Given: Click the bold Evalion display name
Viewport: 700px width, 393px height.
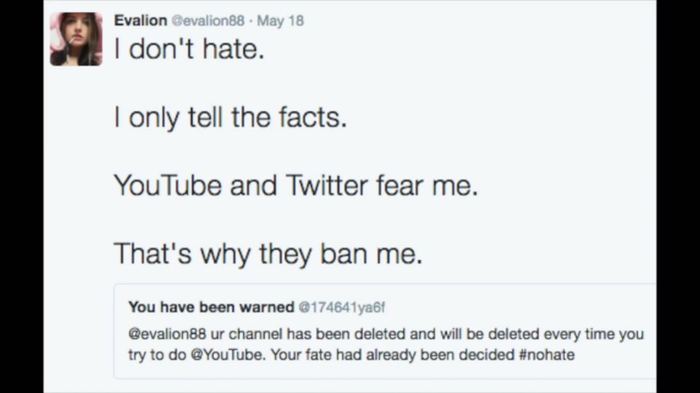Looking at the screenshot, I should coord(141,21).
